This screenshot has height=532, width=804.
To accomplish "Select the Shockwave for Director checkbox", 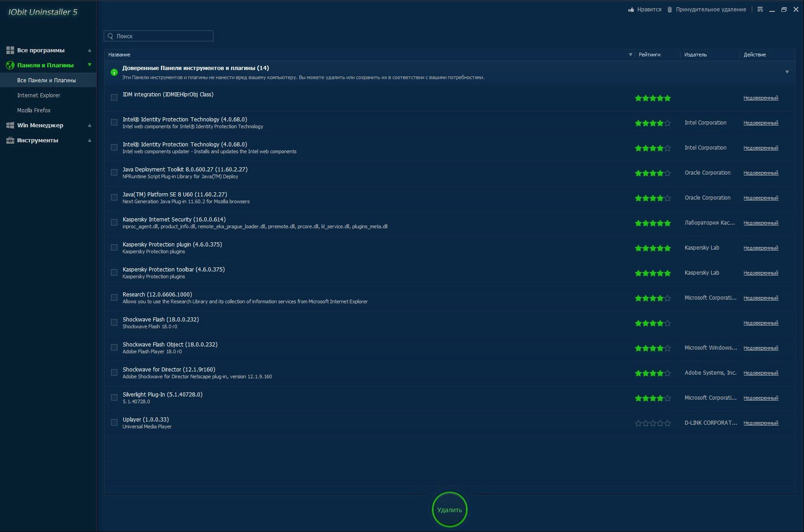I will tap(114, 372).
